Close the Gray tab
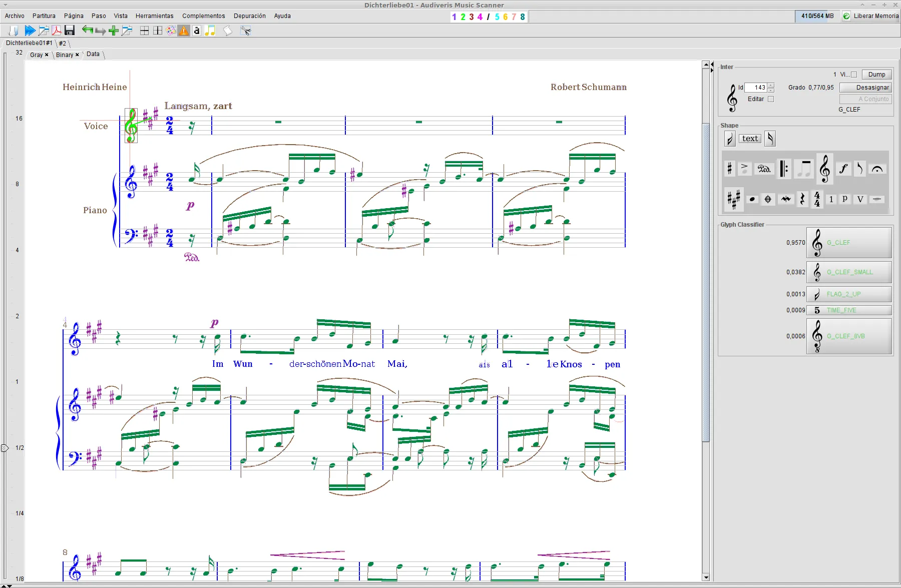 click(47, 55)
